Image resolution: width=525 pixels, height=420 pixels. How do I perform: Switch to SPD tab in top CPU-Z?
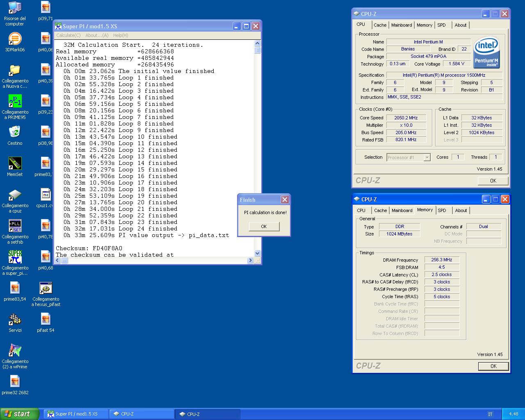pos(441,25)
